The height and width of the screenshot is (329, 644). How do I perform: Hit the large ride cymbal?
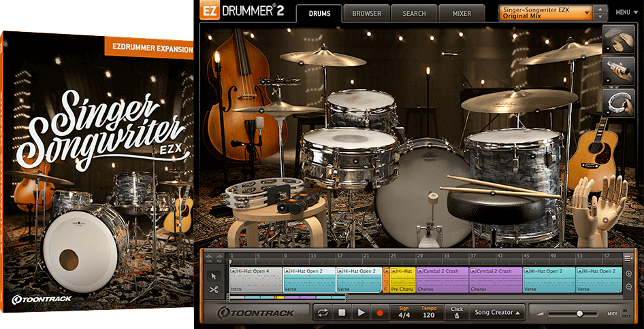point(519,101)
